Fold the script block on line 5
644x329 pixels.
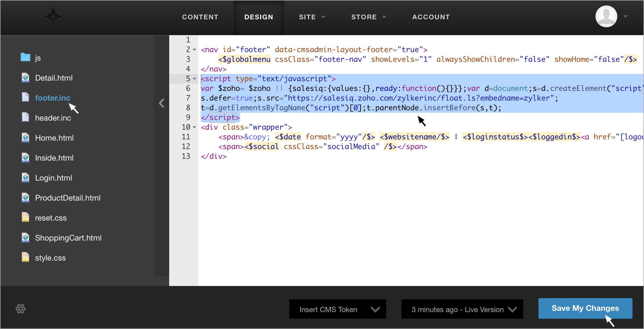click(194, 79)
